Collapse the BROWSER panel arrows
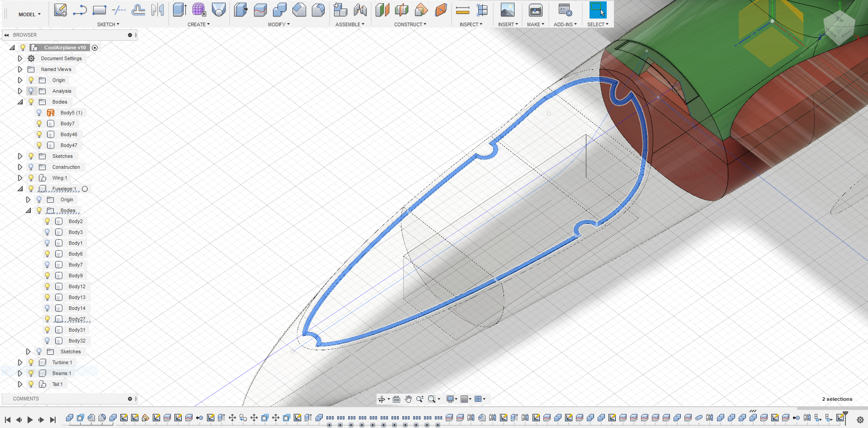This screenshot has height=428, width=868. [6, 35]
